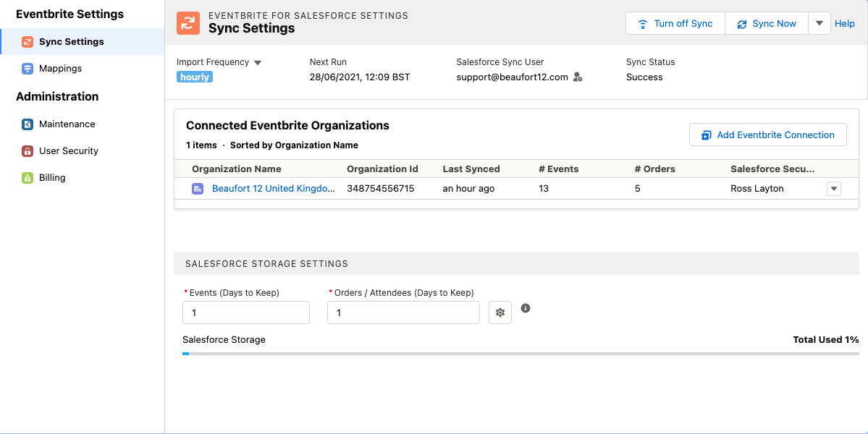The width and height of the screenshot is (868, 434).
Task: Click organization ID 348754556715
Action: click(380, 189)
